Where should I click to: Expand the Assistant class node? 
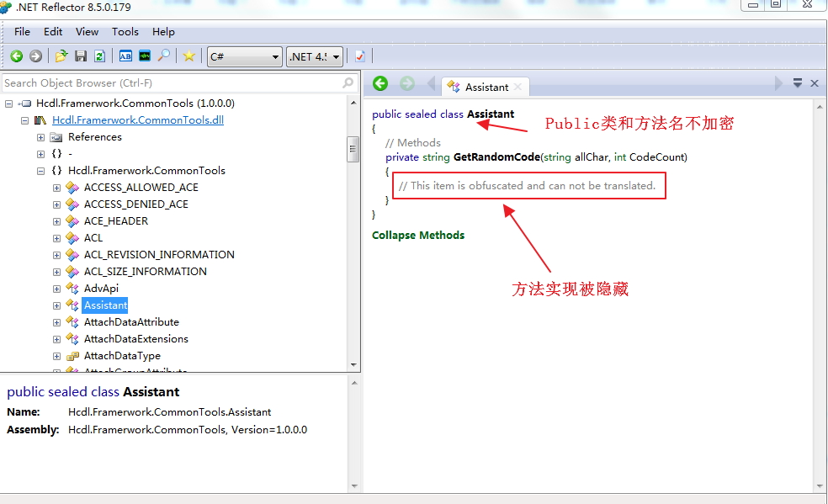[56, 305]
